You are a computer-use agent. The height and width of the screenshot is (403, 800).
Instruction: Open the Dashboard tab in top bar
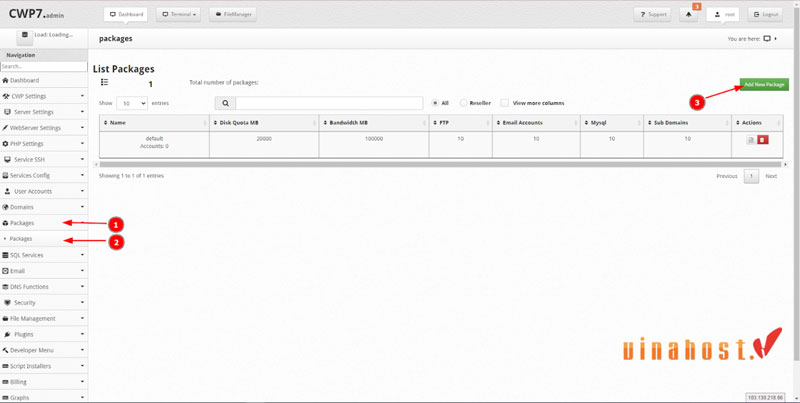pyautogui.click(x=126, y=15)
